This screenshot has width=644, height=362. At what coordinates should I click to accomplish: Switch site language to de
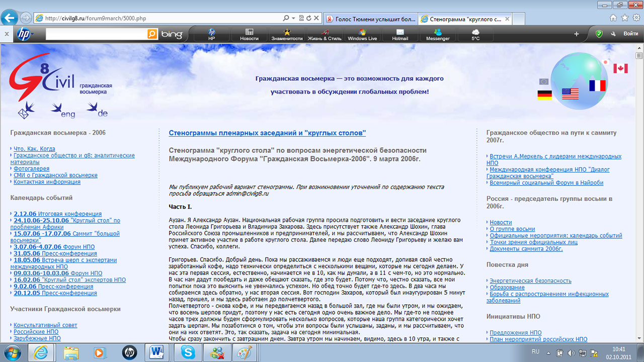[98, 110]
